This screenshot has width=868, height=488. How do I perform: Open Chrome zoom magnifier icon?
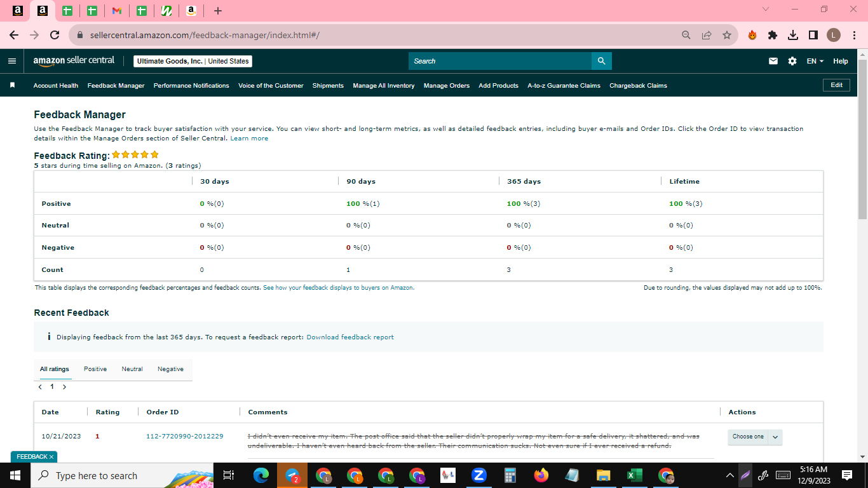pos(686,35)
